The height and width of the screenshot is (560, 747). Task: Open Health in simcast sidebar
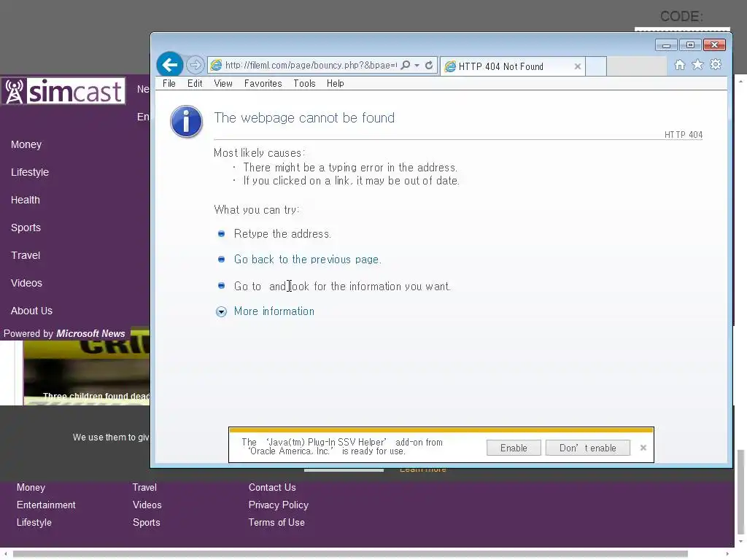(x=26, y=200)
